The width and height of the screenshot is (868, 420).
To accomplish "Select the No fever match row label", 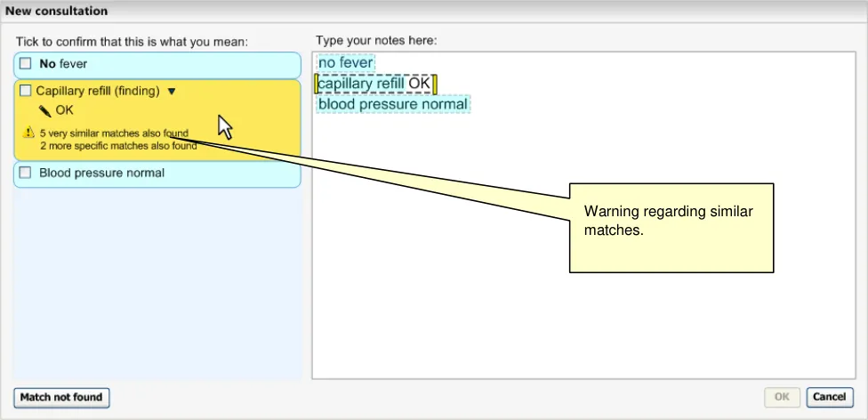I will tap(63, 64).
